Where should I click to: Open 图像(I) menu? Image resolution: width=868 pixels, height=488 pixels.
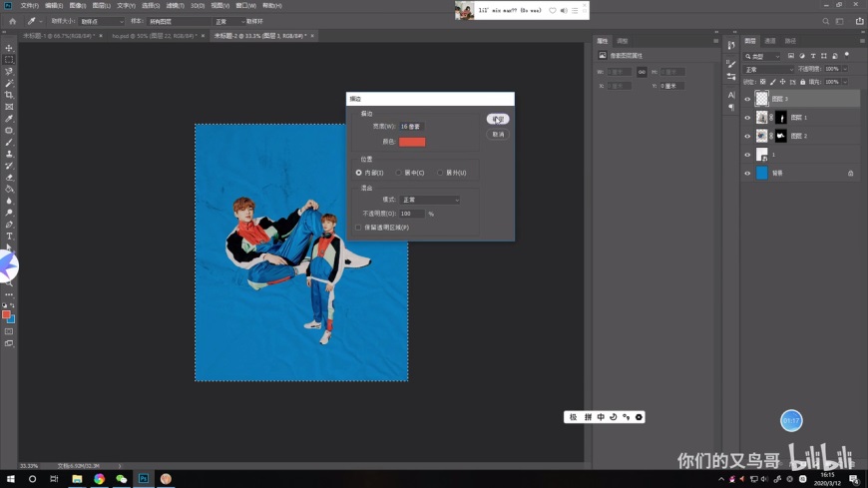click(78, 6)
